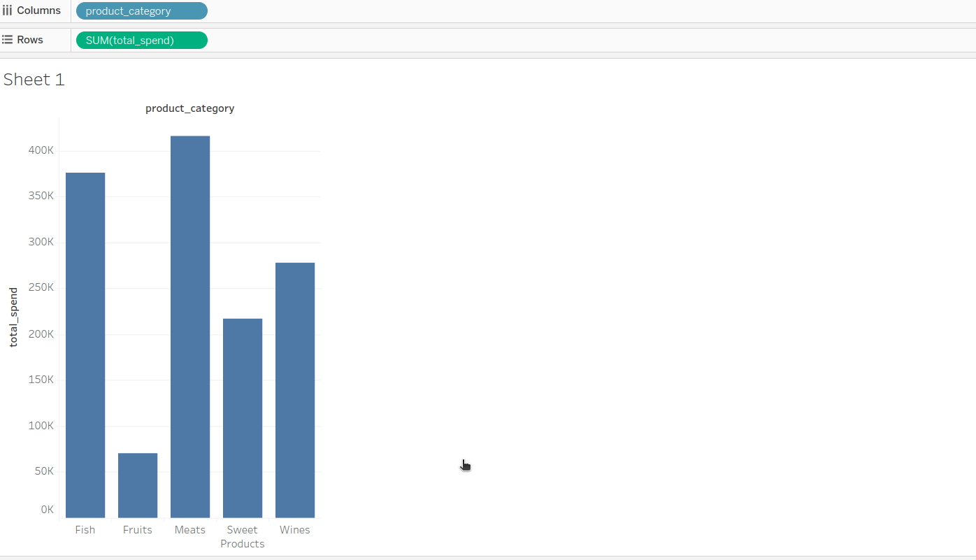This screenshot has height=560, width=976.
Task: Click the 100K axis tick label
Action: pyautogui.click(x=41, y=425)
